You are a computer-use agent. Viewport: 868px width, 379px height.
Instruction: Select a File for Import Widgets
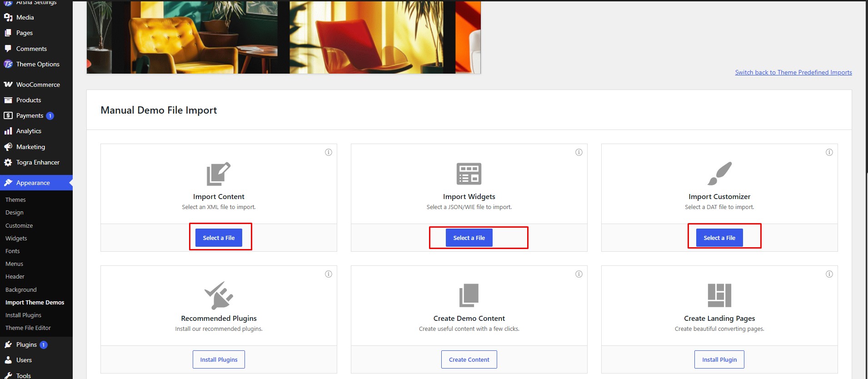point(469,238)
